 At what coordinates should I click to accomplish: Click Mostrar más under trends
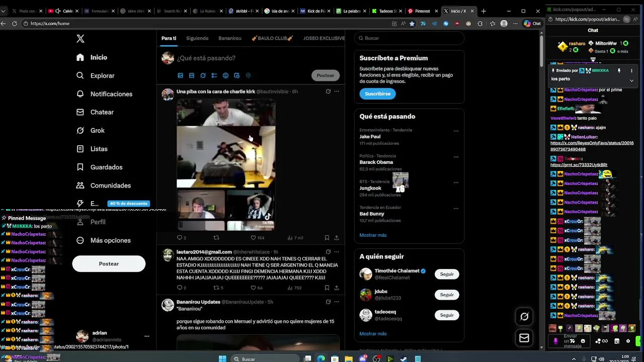373,235
